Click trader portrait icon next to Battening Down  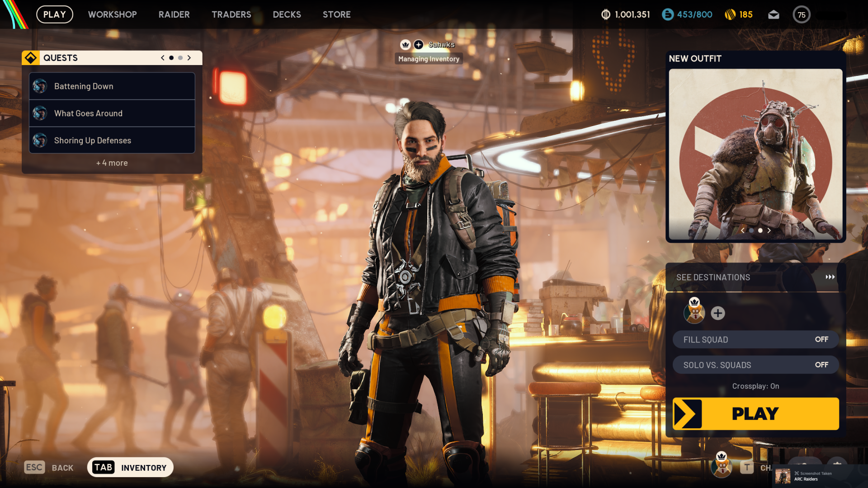click(40, 86)
